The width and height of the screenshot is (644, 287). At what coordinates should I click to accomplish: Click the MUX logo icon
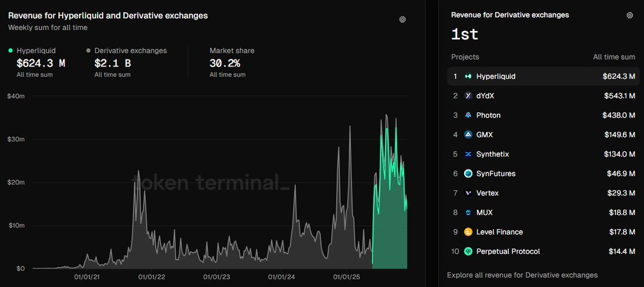coord(468,212)
